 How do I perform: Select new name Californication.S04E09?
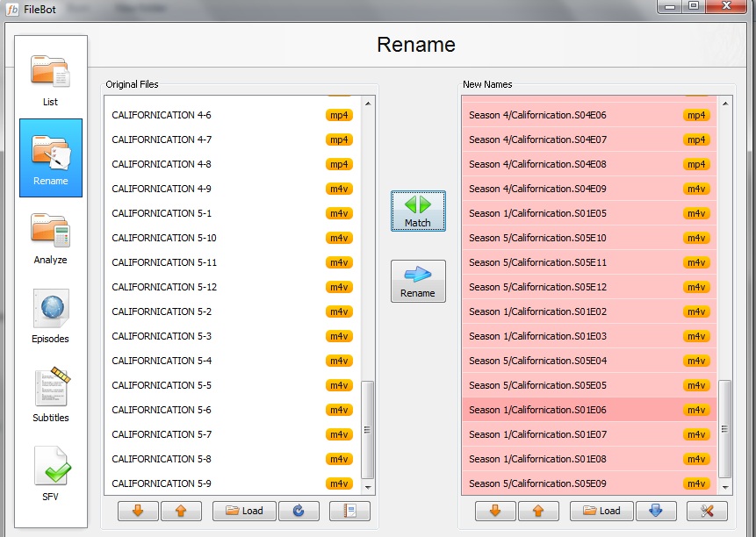pyautogui.click(x=590, y=189)
